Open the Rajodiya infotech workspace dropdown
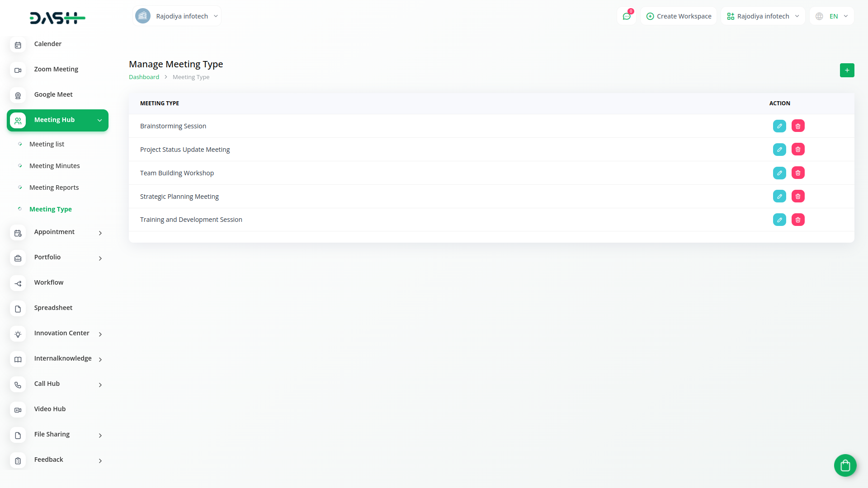 [763, 16]
